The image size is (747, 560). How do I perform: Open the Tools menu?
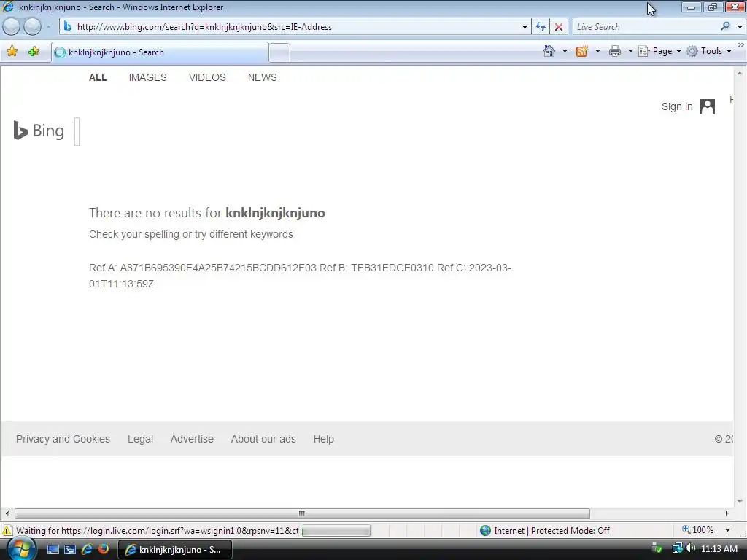tap(709, 51)
